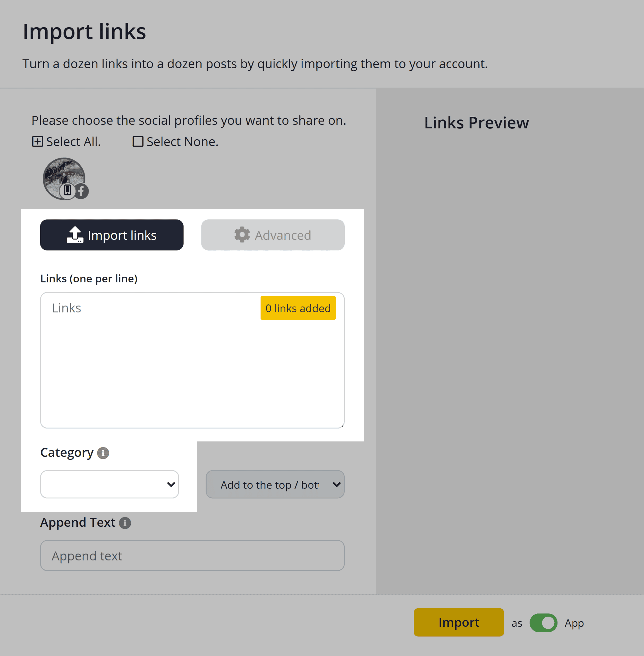Click the chevron on the Category selector
644x656 pixels.
tap(171, 484)
